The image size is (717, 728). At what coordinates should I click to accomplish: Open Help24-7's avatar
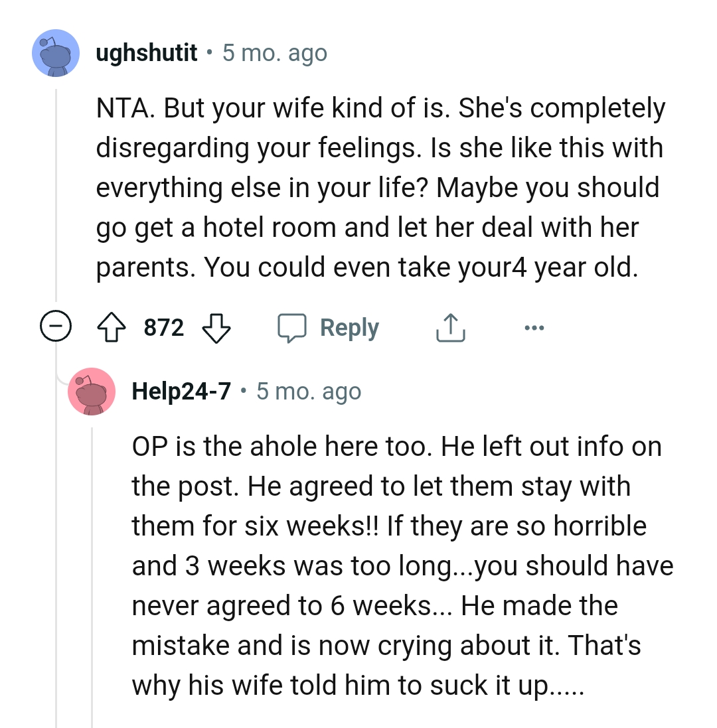pos(92,391)
